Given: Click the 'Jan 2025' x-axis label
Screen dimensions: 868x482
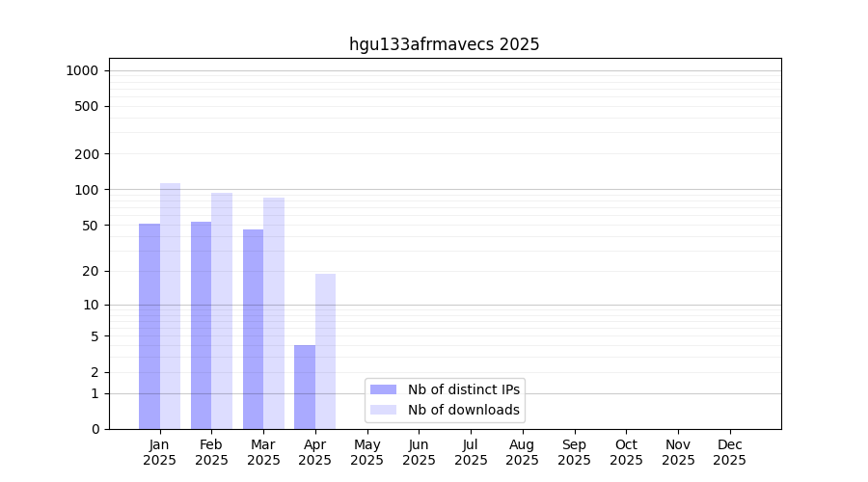Looking at the screenshot, I should (x=160, y=452).
